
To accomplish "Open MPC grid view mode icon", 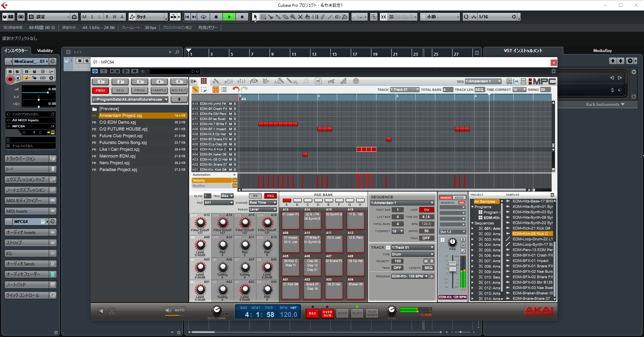I will pyautogui.click(x=204, y=81).
